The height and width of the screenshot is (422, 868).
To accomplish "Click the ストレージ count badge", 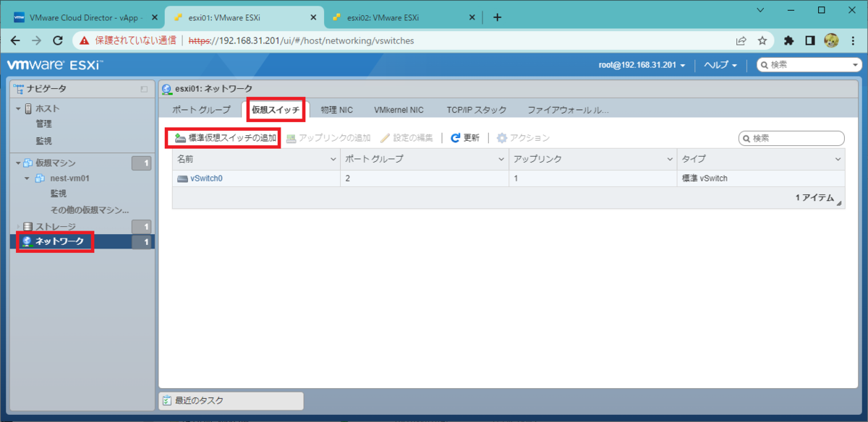I will pos(142,227).
